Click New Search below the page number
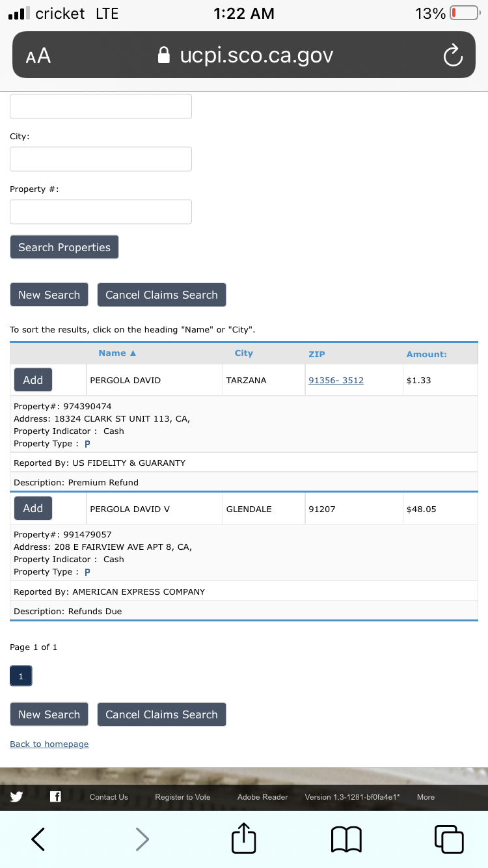The width and height of the screenshot is (488, 868). (x=49, y=714)
